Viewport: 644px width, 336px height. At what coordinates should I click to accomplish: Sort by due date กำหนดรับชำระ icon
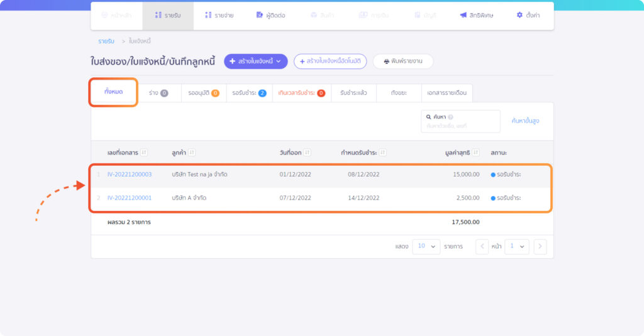[x=382, y=153]
